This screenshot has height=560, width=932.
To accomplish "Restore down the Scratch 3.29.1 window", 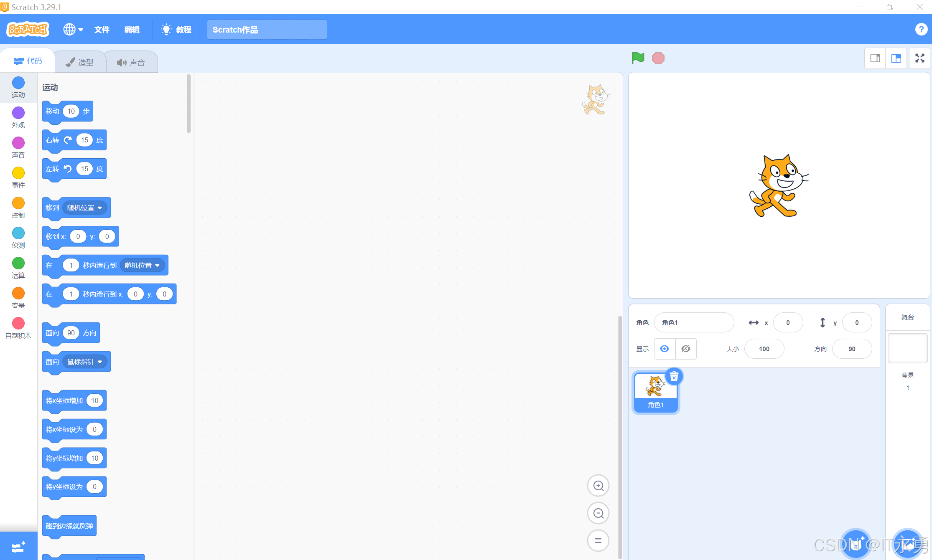I will click(890, 7).
